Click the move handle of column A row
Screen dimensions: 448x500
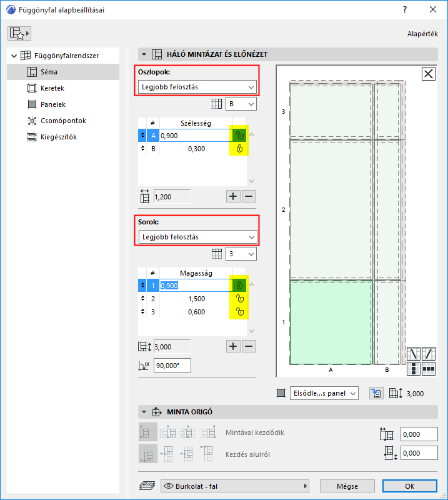coord(142,136)
